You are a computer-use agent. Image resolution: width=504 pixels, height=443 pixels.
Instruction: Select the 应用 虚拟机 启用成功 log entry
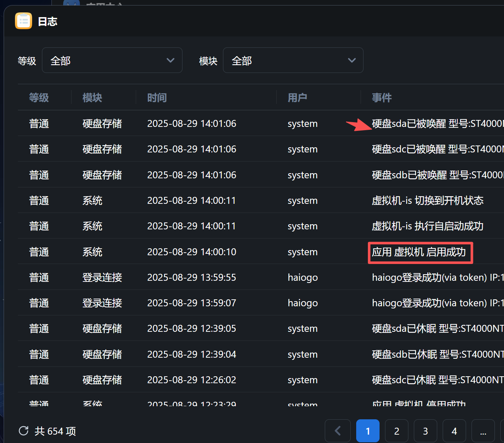click(419, 252)
